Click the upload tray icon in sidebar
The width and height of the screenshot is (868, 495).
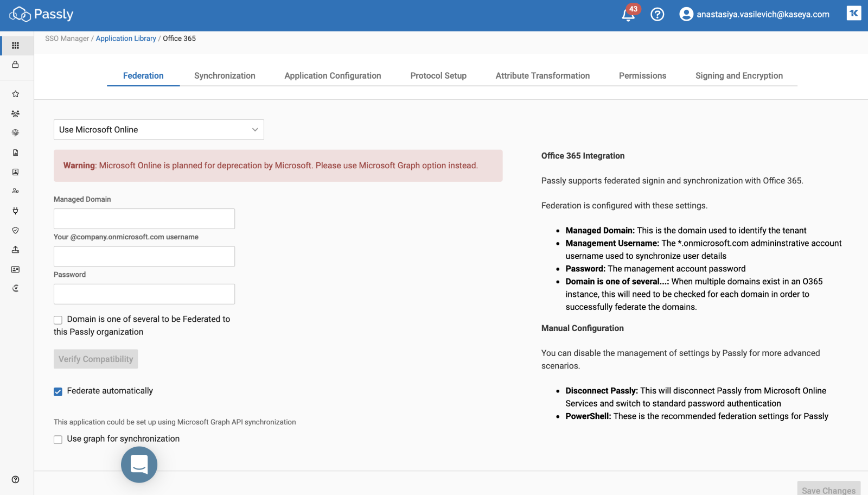[16, 250]
